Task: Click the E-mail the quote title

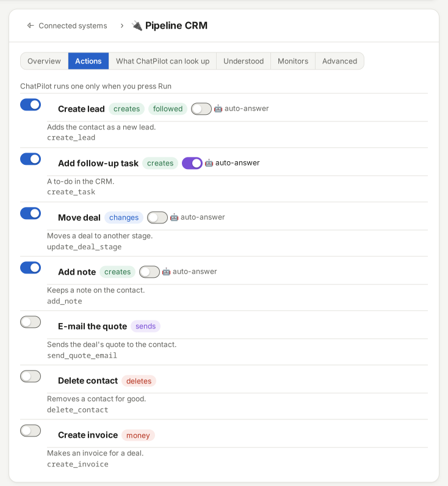Action: [x=93, y=326]
